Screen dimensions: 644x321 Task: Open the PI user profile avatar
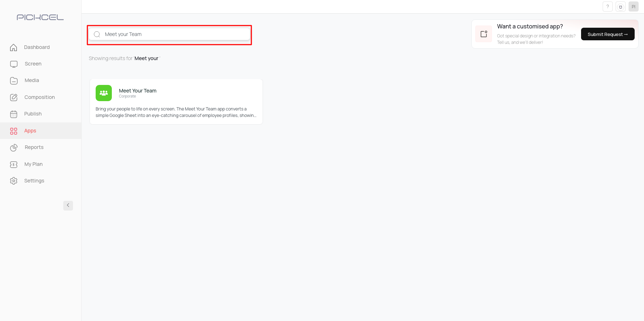634,6
